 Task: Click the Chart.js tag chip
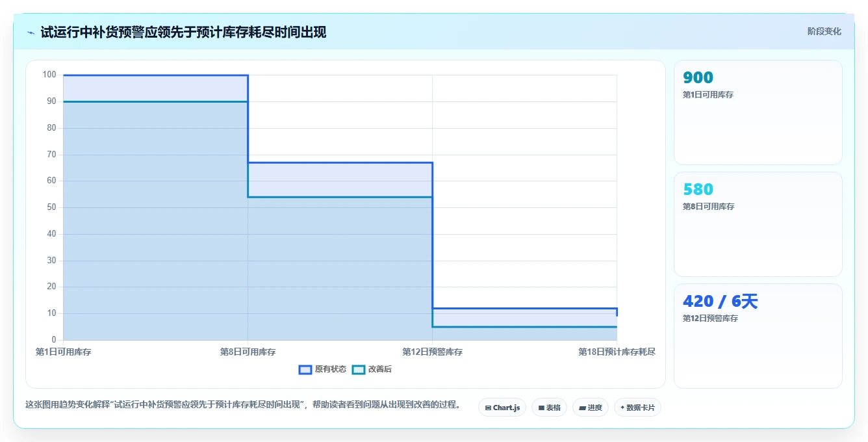click(502, 408)
